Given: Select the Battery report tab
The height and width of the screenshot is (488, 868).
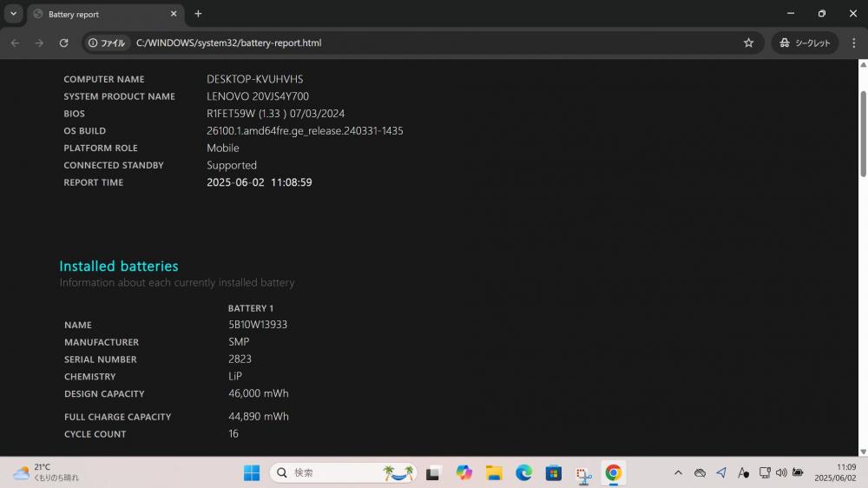Looking at the screenshot, I should [x=105, y=15].
